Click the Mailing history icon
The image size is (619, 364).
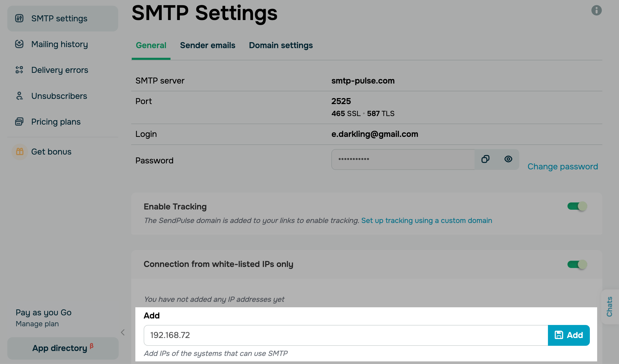[x=19, y=44]
